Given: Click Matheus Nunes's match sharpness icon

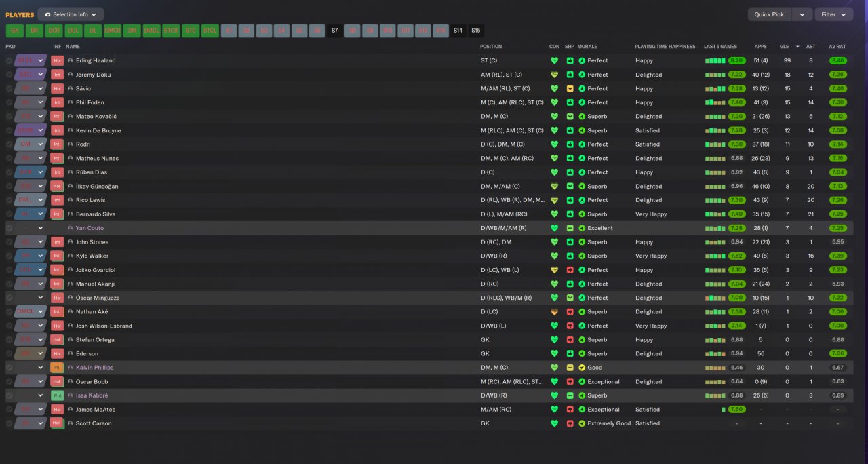Looking at the screenshot, I should [570, 158].
